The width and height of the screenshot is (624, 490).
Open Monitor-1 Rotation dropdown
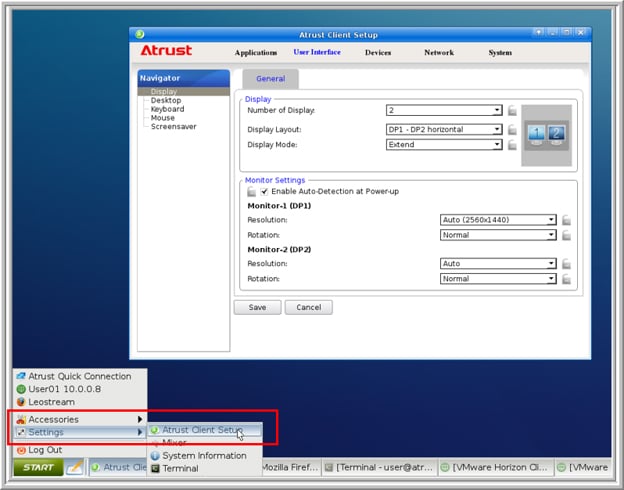click(x=498, y=235)
